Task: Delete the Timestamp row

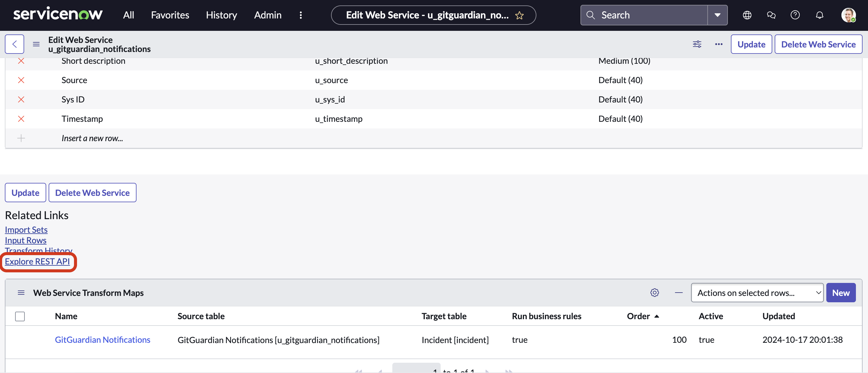Action: 21,119
